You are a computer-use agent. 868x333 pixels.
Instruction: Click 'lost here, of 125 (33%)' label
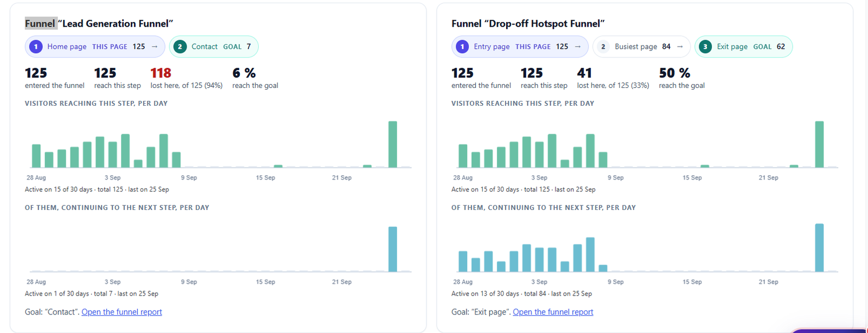[x=613, y=86]
